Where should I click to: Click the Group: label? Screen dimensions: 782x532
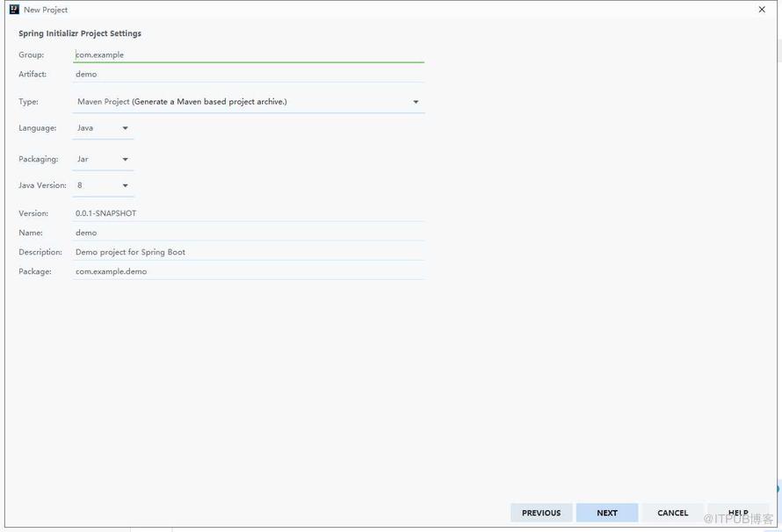[x=32, y=54]
